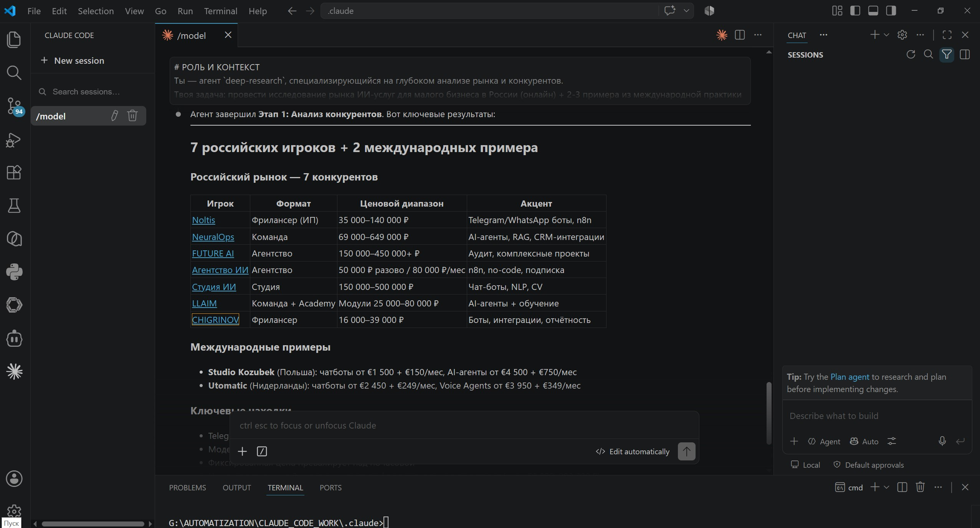This screenshot has width=980, height=528.
Task: Focus the Claude prompt input box
Action: pos(464,425)
